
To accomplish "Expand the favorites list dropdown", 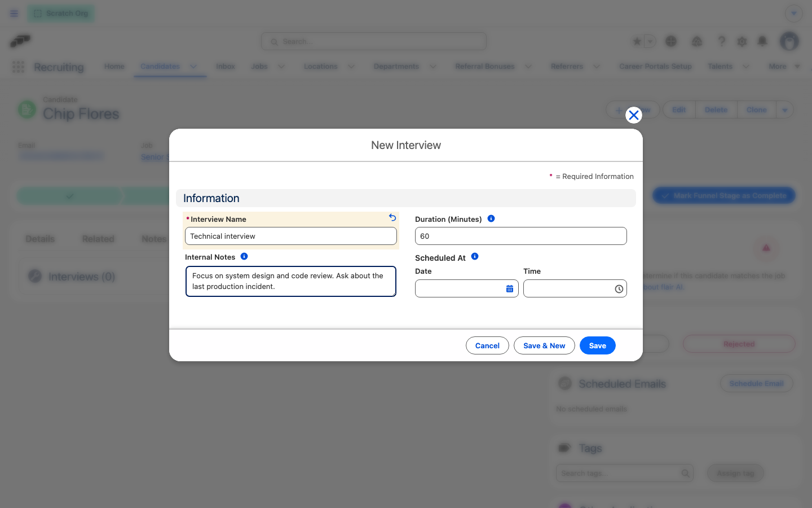I will pos(650,41).
